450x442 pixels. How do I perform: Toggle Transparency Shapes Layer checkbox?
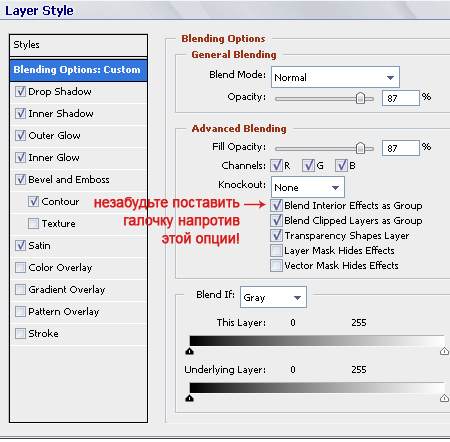pyautogui.click(x=276, y=235)
